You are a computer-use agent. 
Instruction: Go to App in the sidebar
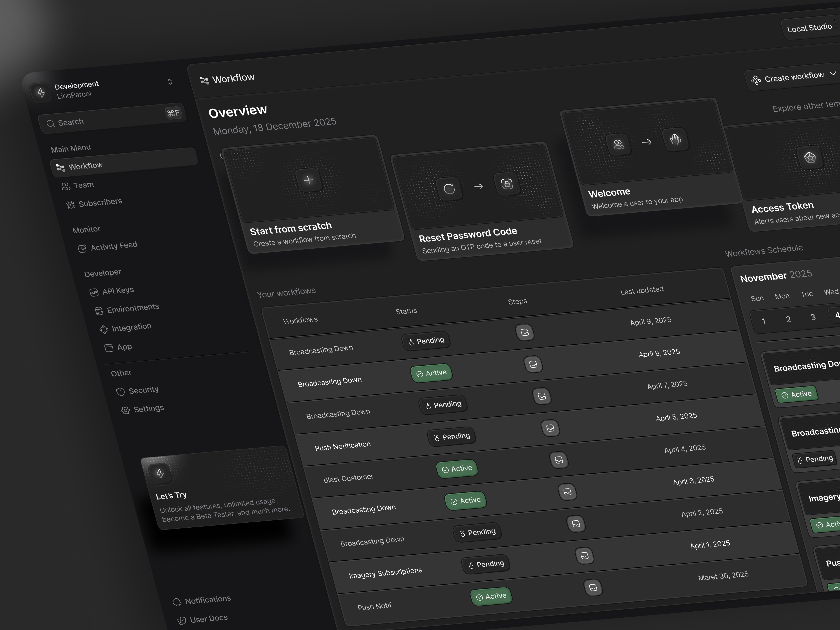pyautogui.click(x=118, y=347)
